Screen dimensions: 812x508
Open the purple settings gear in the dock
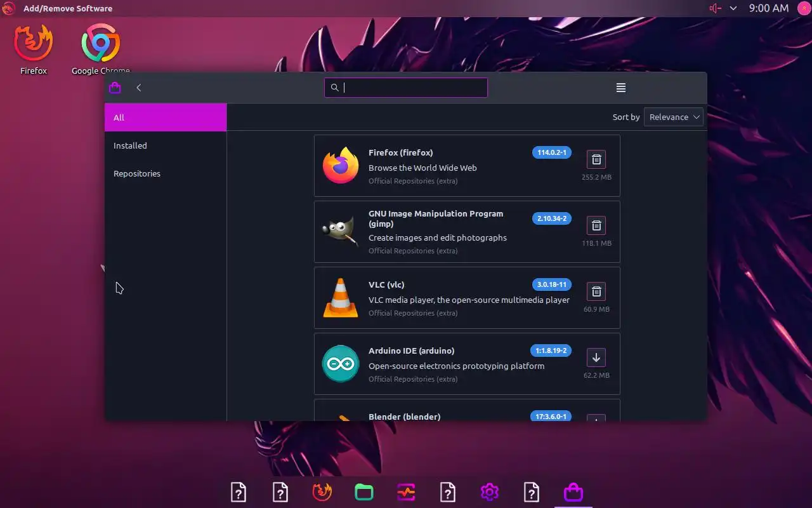[489, 492]
